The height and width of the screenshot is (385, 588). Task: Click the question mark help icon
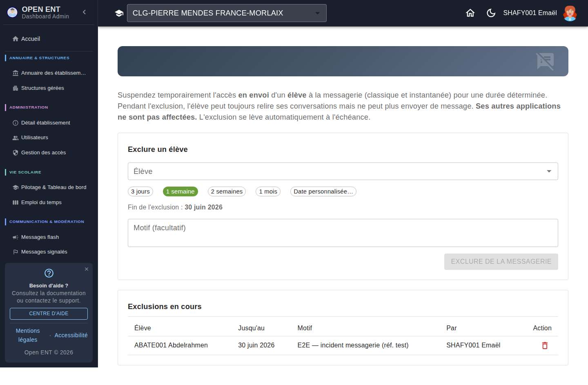49,273
